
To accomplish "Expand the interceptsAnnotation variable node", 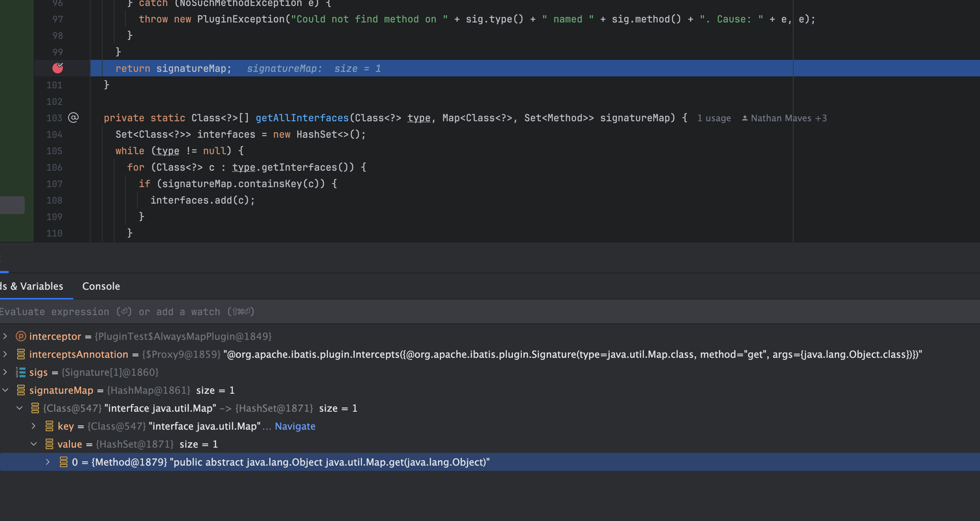I will pos(5,354).
